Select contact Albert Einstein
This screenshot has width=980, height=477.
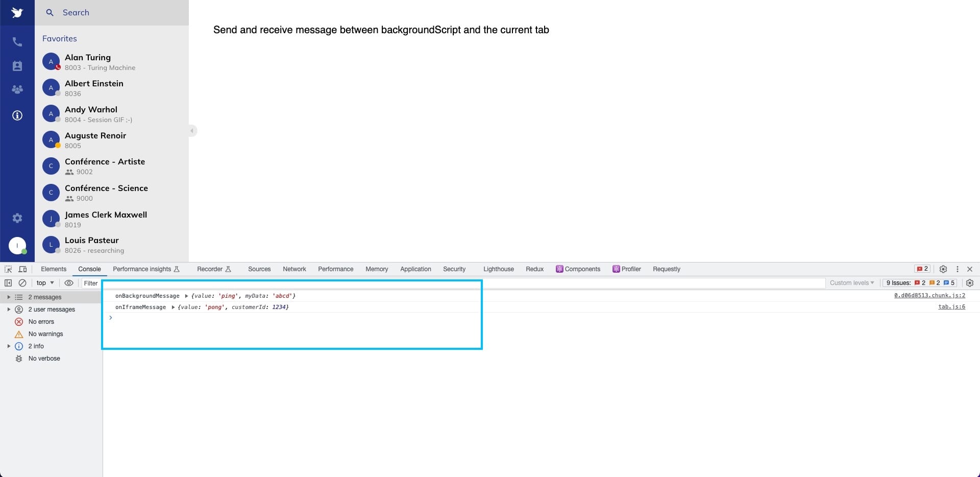pyautogui.click(x=112, y=88)
